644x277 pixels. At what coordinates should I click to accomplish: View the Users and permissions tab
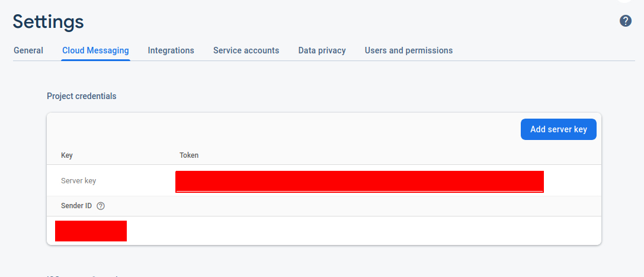[x=409, y=50]
